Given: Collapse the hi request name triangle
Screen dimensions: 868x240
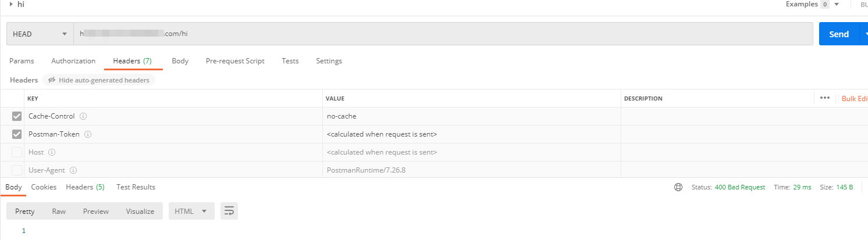Looking at the screenshot, I should (x=11, y=4).
